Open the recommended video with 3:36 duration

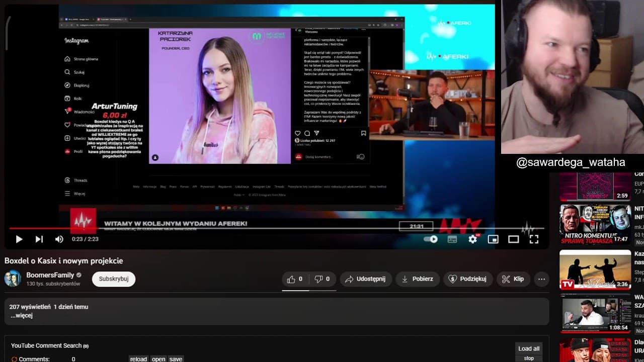pos(595,270)
